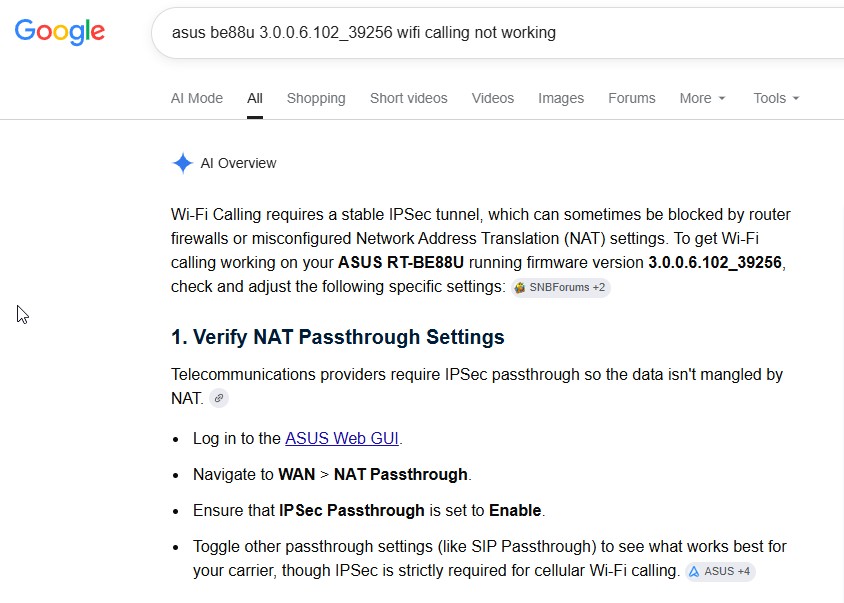Click the Verify NAT Passthrough Settings heading
Viewport: 844px width, 603px height.
(x=337, y=337)
